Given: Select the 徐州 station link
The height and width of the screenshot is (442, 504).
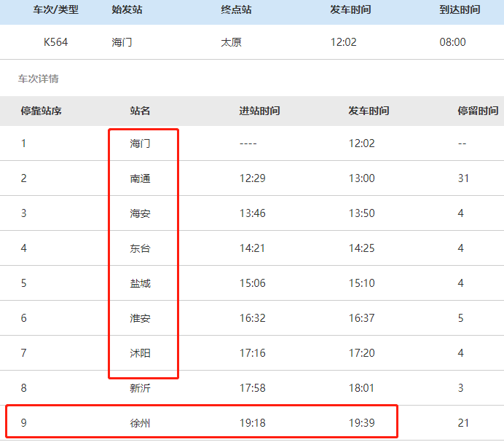Looking at the screenshot, I should coord(140,423).
